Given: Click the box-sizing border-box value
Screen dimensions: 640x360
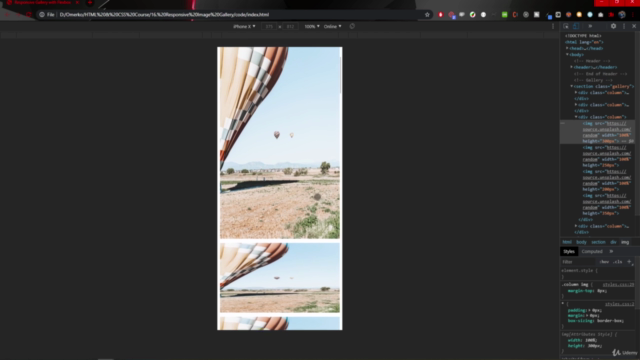Looking at the screenshot, I should click(x=609, y=321).
